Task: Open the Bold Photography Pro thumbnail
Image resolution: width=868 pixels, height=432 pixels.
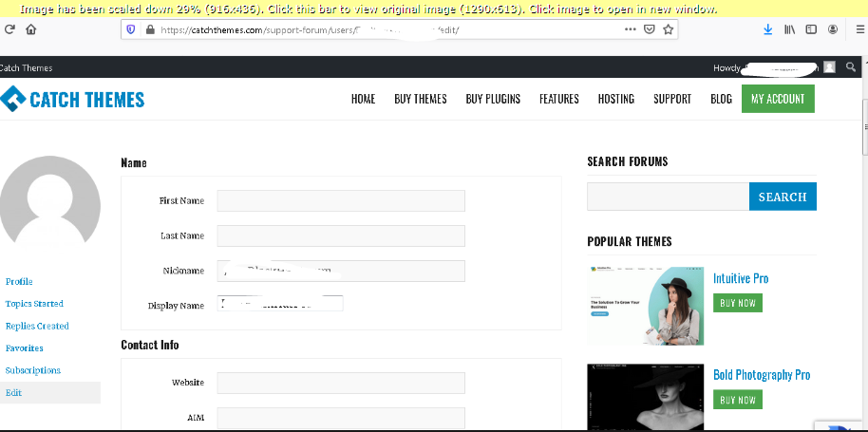Action: pos(646,397)
